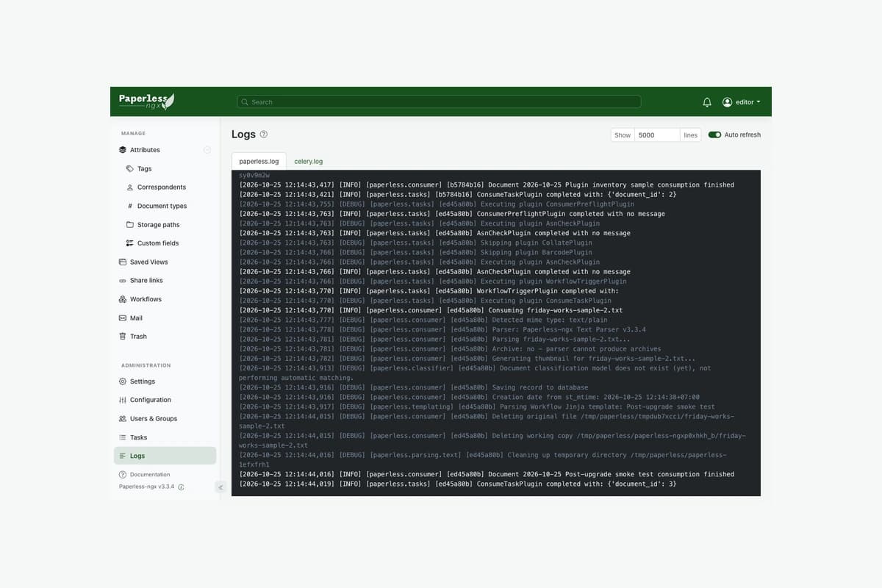Viewport: 882px width, 588px height.
Task: Click the 'Saving record to database' log line
Action: pyautogui.click(x=414, y=387)
